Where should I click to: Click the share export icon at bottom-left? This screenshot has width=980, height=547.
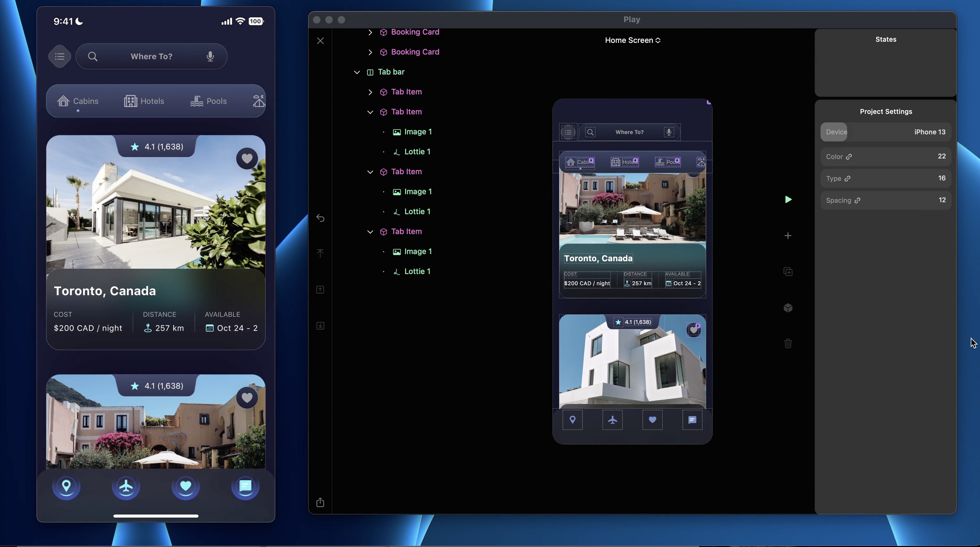320,503
